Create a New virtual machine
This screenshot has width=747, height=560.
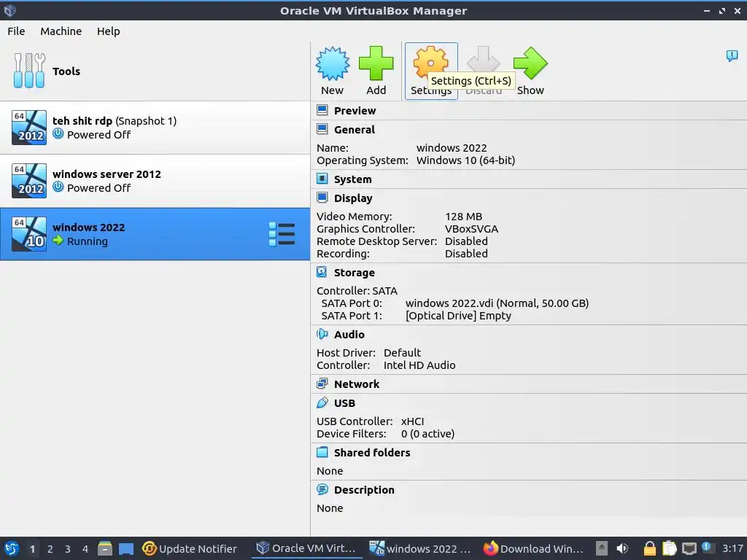[x=332, y=71]
